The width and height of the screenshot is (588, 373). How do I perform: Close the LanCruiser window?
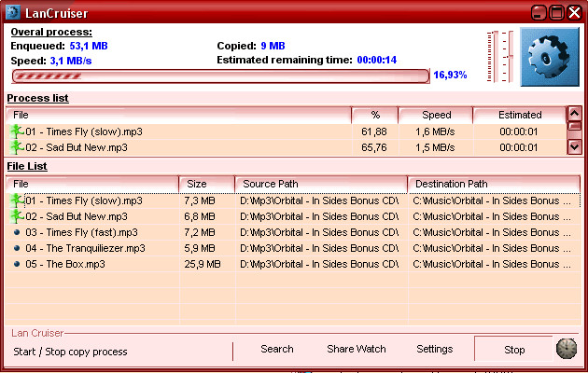[x=575, y=13]
